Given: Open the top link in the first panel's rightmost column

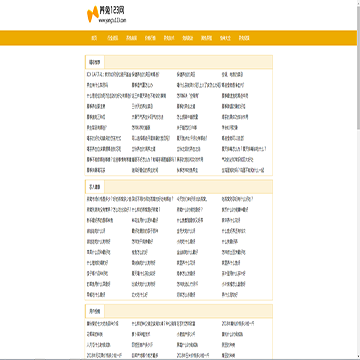Looking at the screenshot, I should coord(232,74).
